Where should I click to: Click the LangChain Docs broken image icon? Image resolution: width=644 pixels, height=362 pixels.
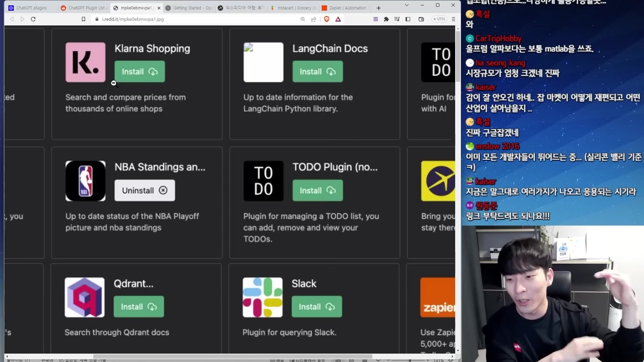263,62
